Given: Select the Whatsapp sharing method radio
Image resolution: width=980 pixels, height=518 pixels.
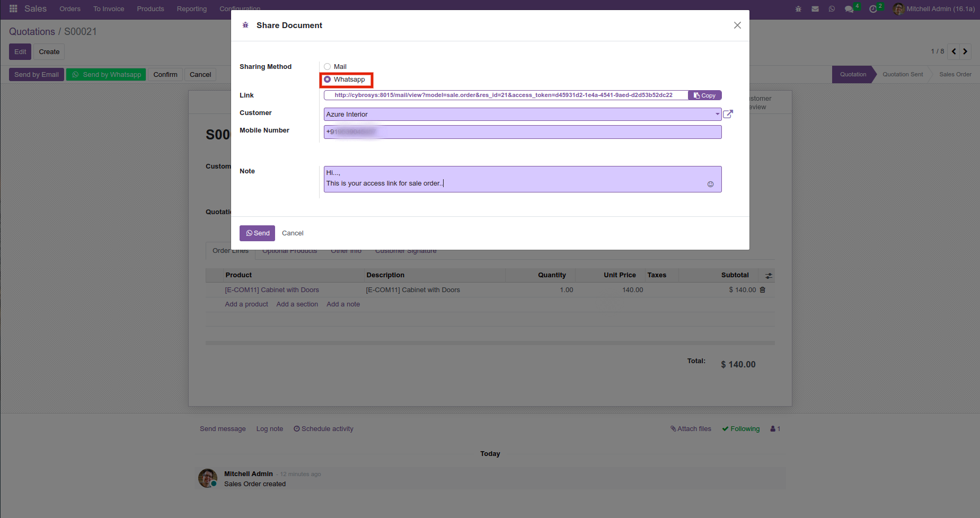Looking at the screenshot, I should (328, 80).
